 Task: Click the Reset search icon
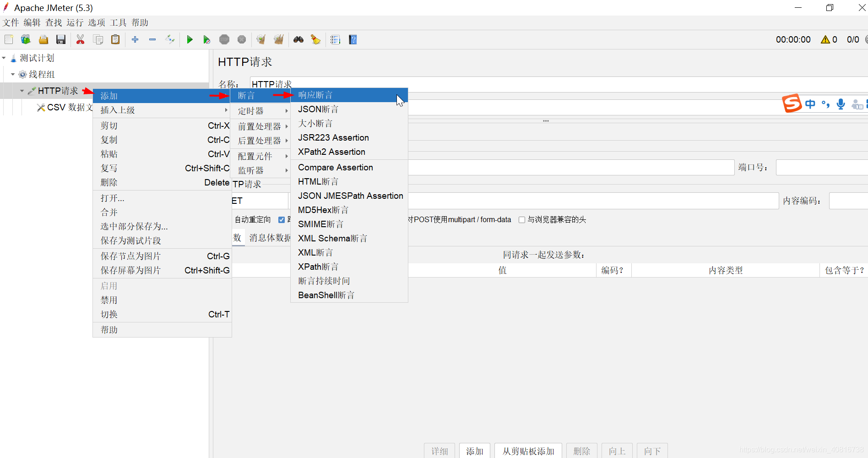(316, 39)
